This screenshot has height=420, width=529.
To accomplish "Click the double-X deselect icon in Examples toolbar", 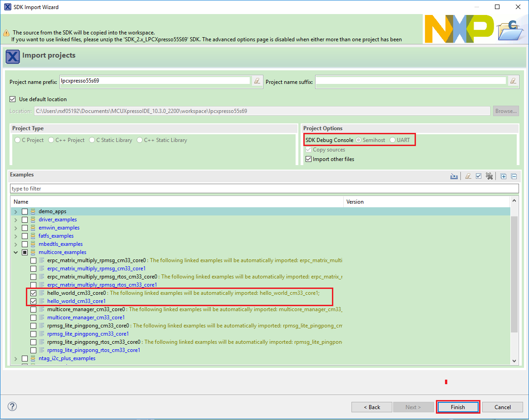I will (x=489, y=176).
